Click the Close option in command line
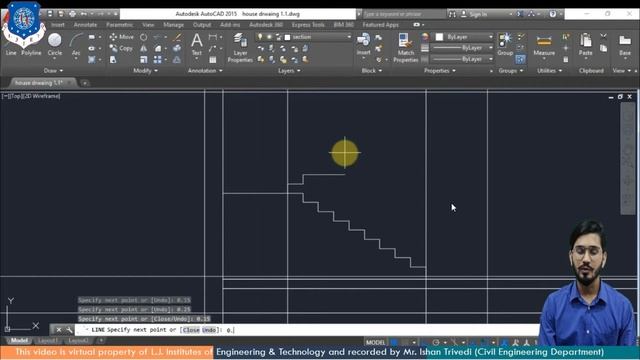Viewport: 640px width, 360px height. click(x=191, y=330)
